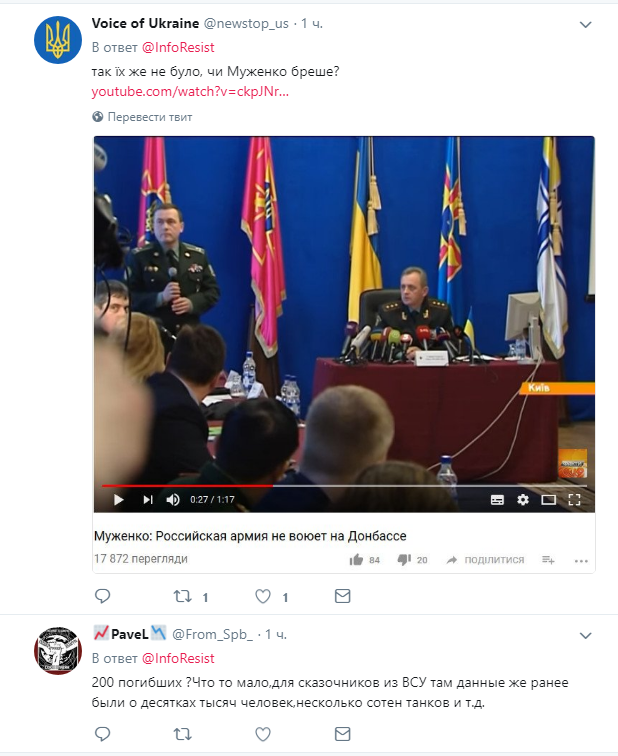Screen dimensions: 618x756
Task: Reply to PaveL's tweet
Action: point(102,734)
